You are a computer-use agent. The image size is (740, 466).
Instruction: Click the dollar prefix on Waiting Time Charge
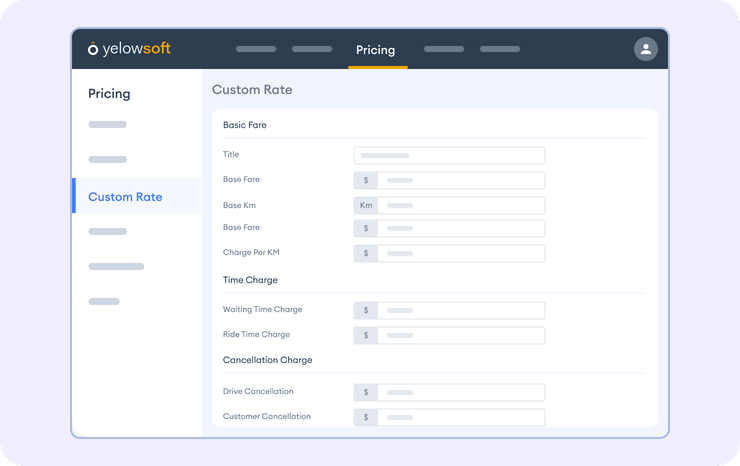tap(366, 310)
